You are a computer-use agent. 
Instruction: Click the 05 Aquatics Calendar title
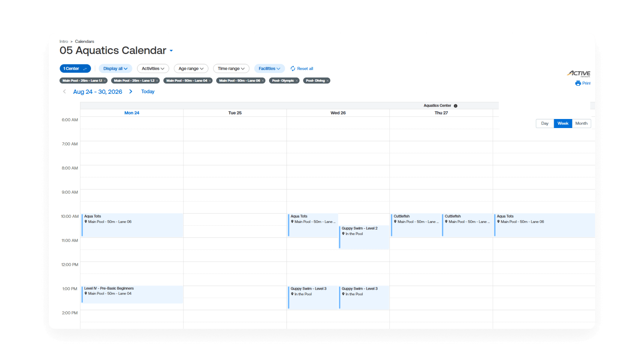pos(113,50)
